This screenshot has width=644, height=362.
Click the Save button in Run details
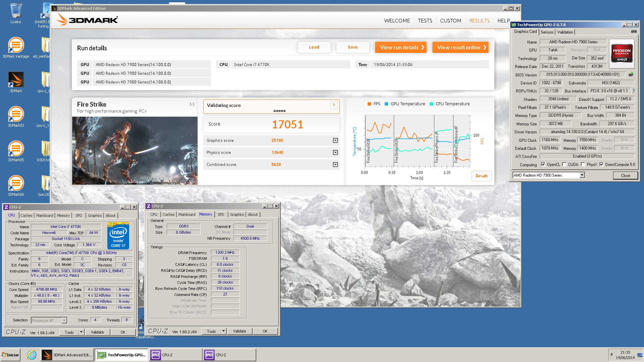point(353,47)
